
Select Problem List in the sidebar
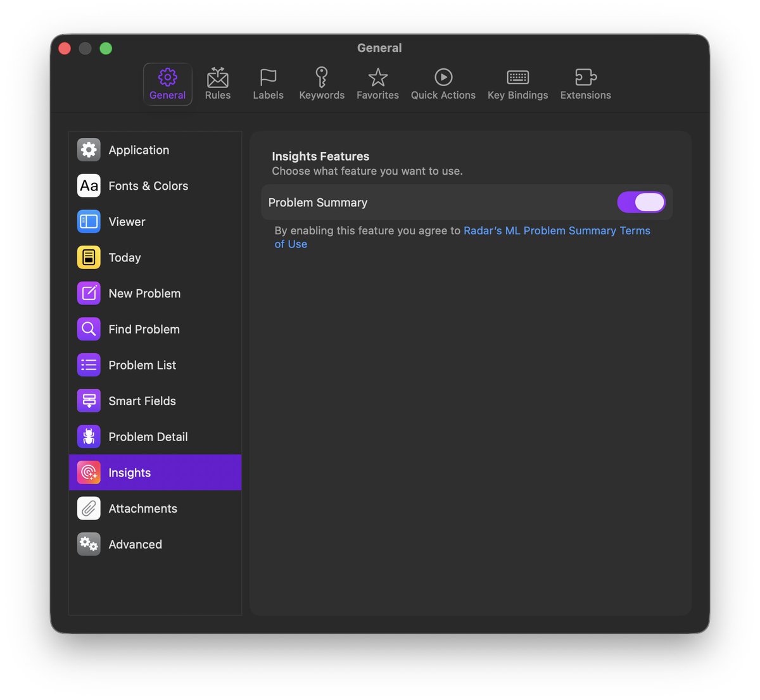pyautogui.click(x=155, y=365)
